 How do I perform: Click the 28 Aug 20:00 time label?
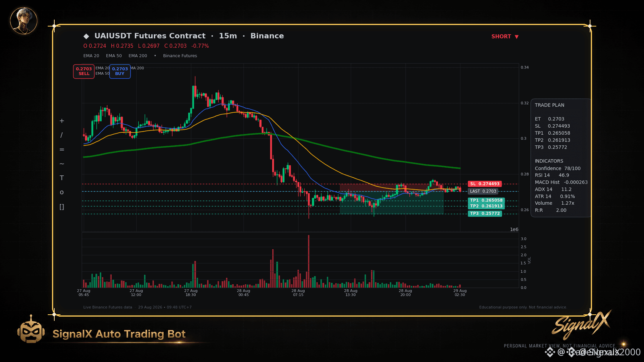(405, 293)
